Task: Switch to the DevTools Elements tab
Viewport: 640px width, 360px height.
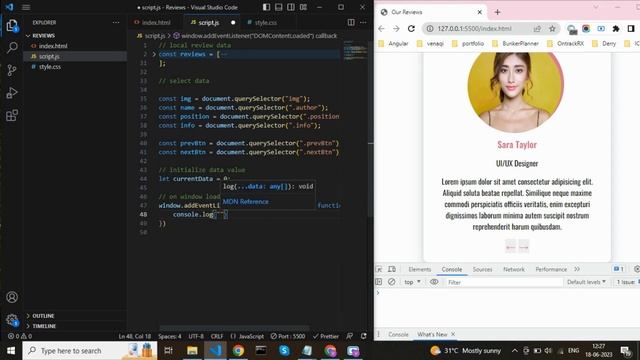Action: (x=420, y=269)
